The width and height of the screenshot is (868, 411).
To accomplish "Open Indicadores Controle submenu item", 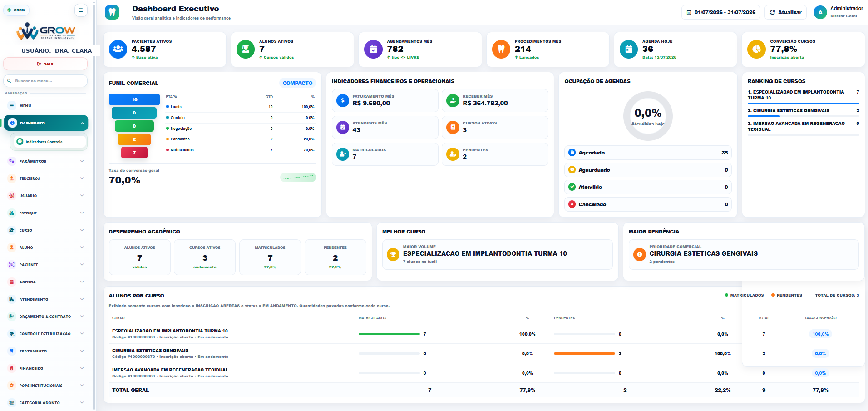I will (49, 142).
